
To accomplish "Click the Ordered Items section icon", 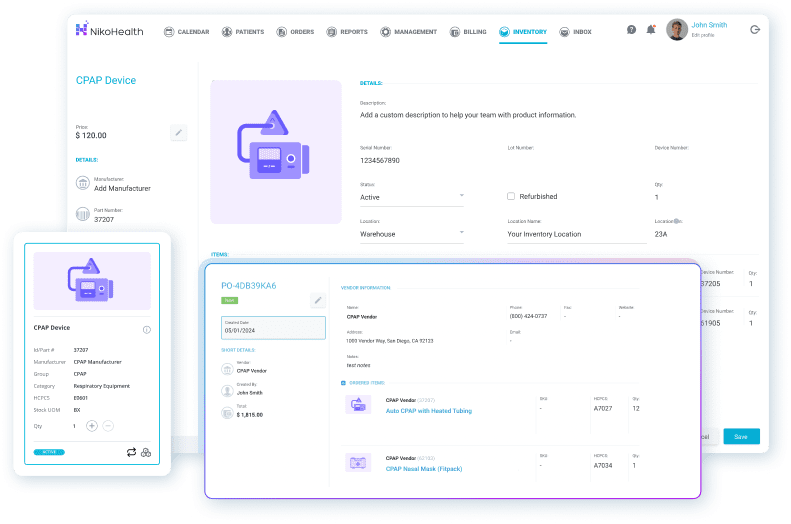I will click(x=344, y=383).
